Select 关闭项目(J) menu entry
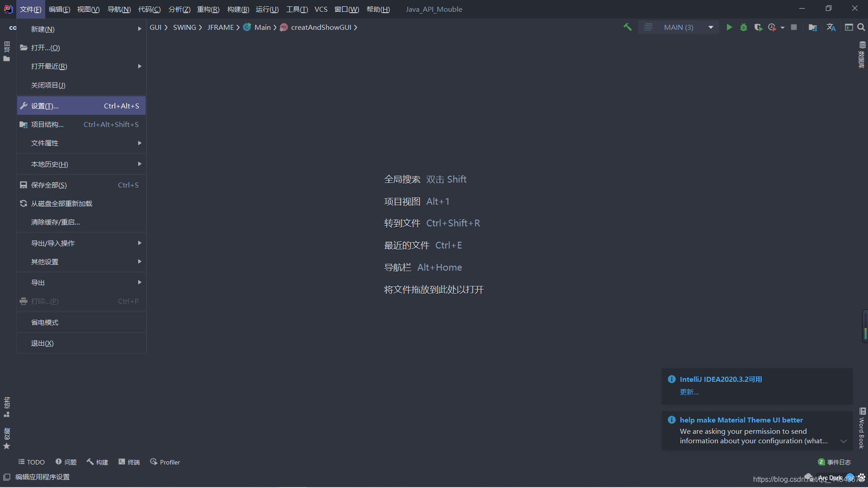 [81, 85]
